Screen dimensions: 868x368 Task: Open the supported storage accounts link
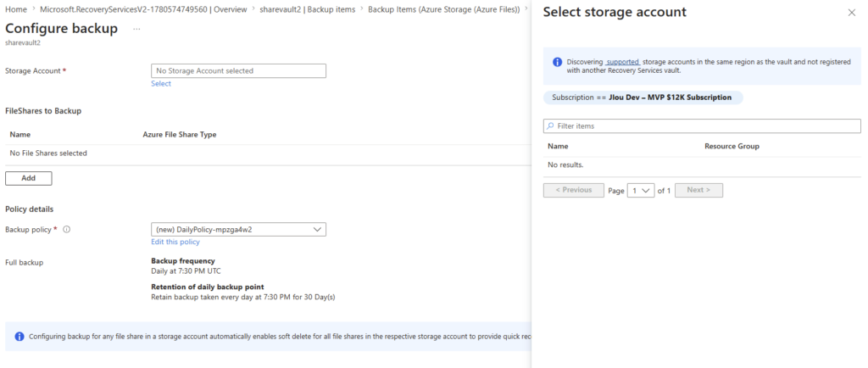point(623,62)
